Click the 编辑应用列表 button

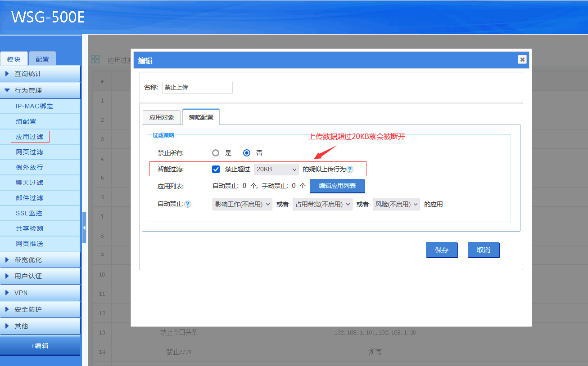(337, 186)
